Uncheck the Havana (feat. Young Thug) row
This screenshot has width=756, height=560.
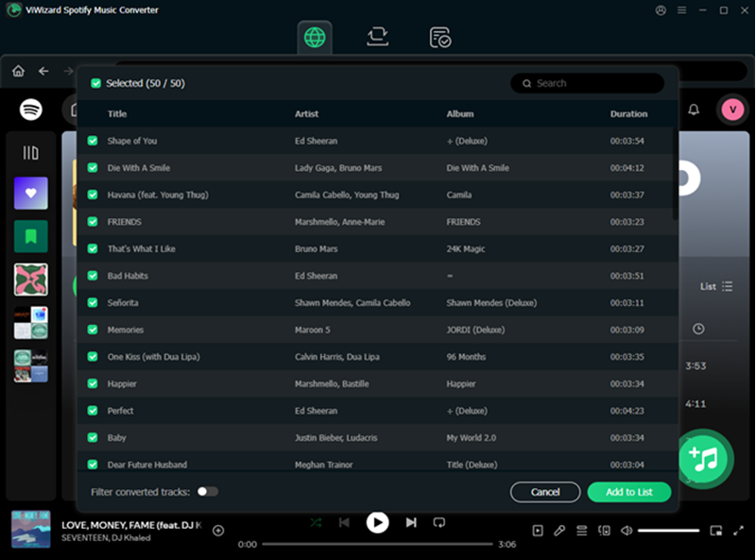pos(93,195)
